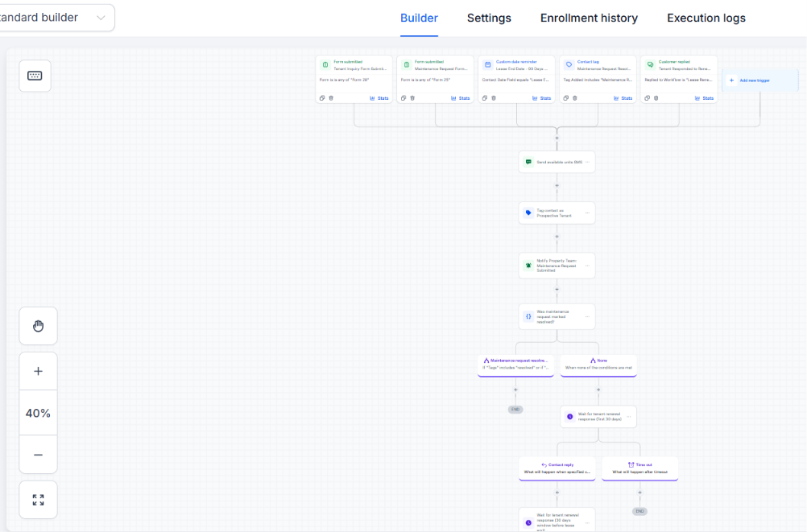Click END node under Time out branch
Image resolution: width=807 pixels, height=532 pixels.
(639, 511)
